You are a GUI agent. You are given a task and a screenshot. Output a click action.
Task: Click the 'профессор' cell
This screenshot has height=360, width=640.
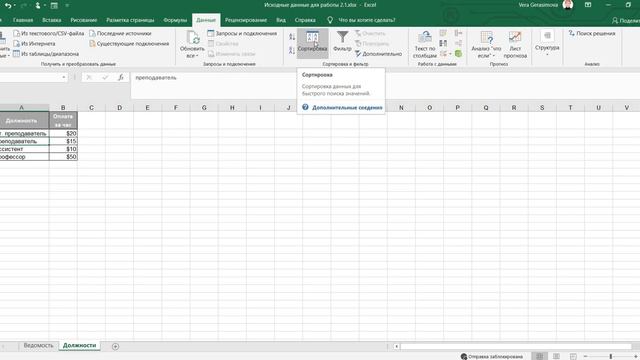(24, 157)
